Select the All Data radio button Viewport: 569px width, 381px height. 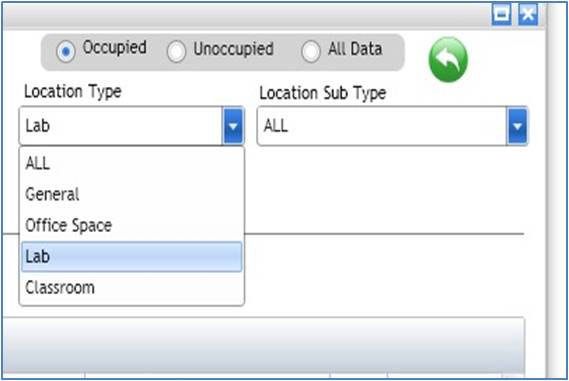pyautogui.click(x=311, y=52)
